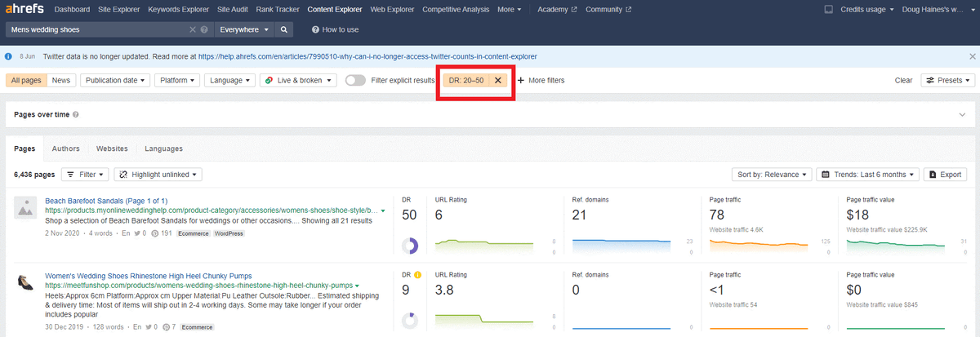Open Platform filter dropdown
The width and height of the screenshot is (980, 337).
point(177,80)
